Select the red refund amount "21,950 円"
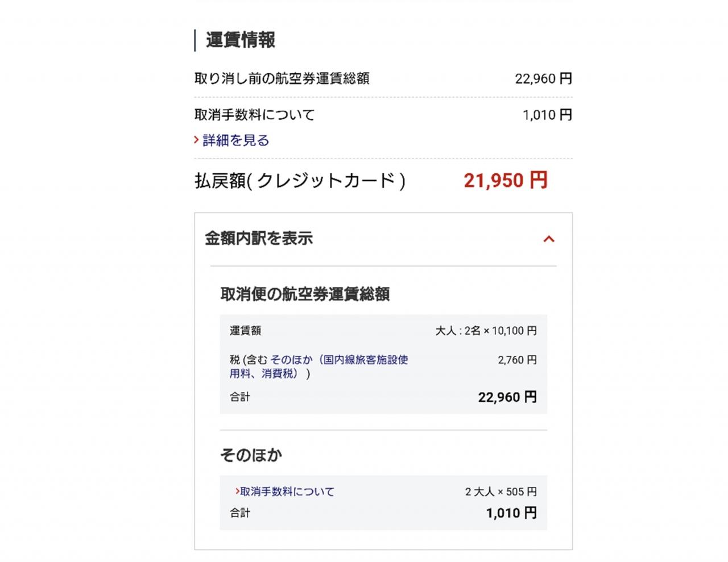The height and width of the screenshot is (562, 728). tap(506, 180)
